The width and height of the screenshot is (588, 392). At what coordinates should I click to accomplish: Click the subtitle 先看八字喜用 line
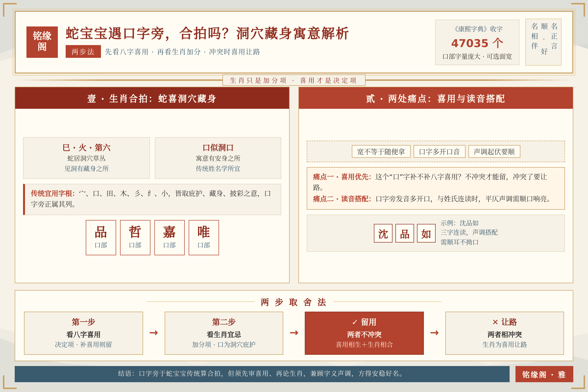coord(183,52)
